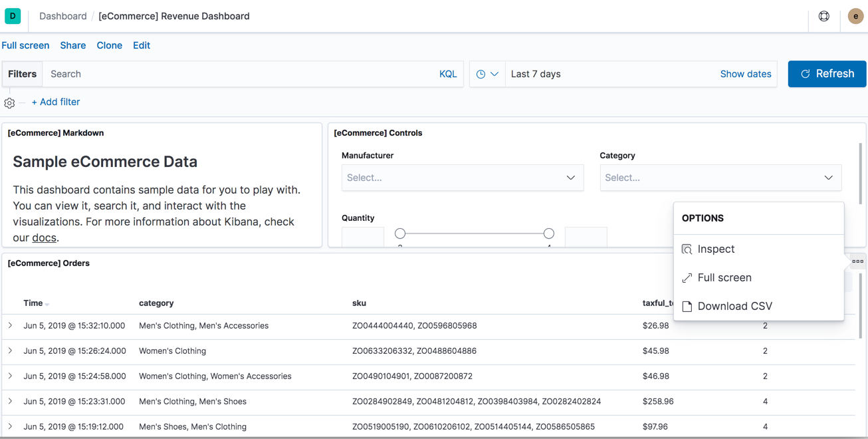The width and height of the screenshot is (868, 439).
Task: Click the green 'D' space icon in the breadcrumb
Action: 13,15
